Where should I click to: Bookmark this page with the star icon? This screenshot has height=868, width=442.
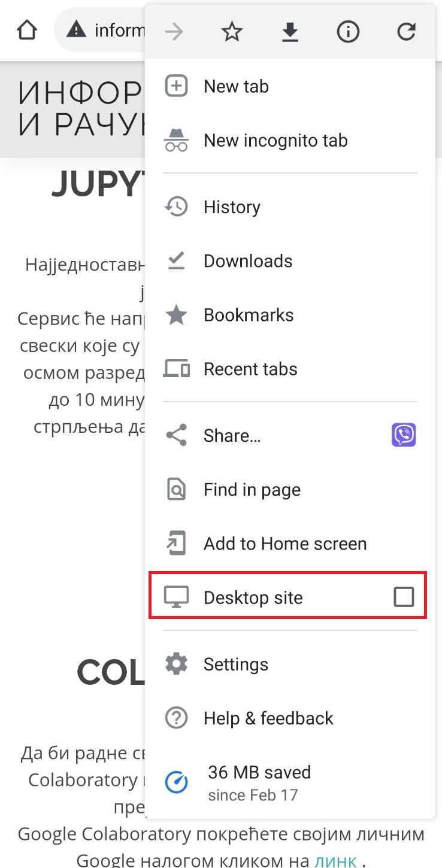coord(232,32)
